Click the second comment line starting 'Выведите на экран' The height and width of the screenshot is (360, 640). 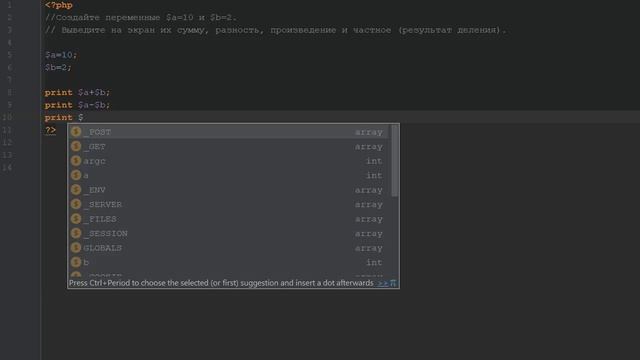coord(276,30)
